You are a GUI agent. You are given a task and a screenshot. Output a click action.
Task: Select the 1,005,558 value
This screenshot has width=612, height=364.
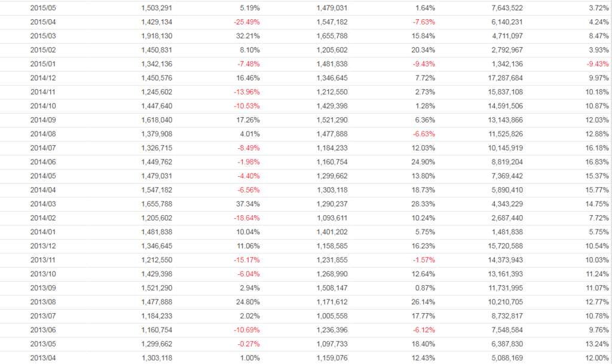[x=331, y=316]
